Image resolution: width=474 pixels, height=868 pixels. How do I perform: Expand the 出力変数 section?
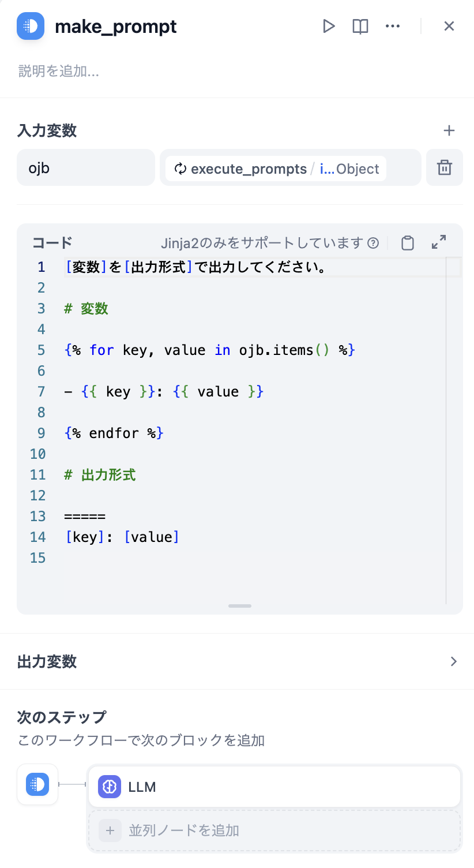pyautogui.click(x=453, y=661)
